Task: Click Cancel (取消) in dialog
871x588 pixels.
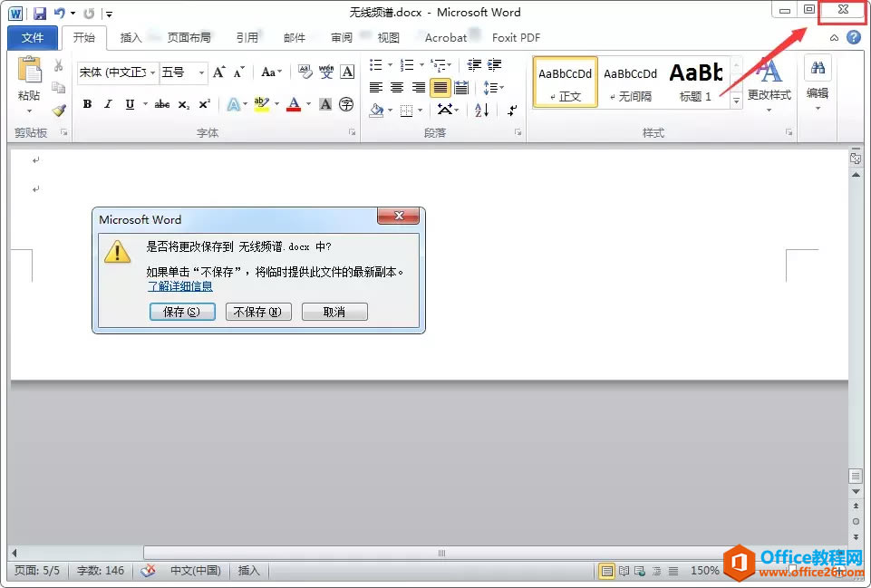Action: click(x=334, y=312)
